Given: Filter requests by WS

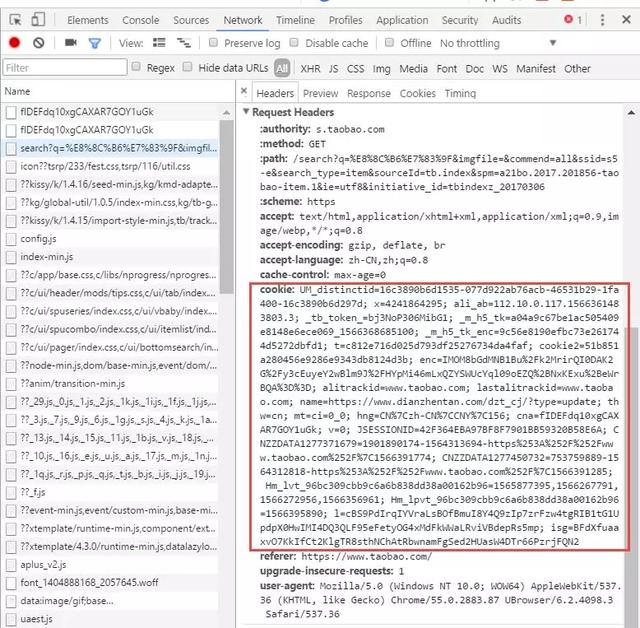Looking at the screenshot, I should [500, 69].
